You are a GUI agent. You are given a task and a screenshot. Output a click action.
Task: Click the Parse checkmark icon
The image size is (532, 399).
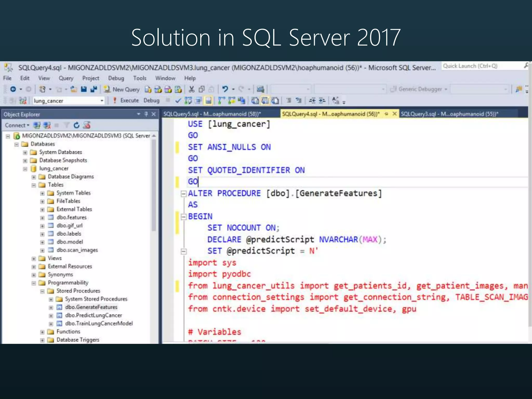tap(178, 101)
